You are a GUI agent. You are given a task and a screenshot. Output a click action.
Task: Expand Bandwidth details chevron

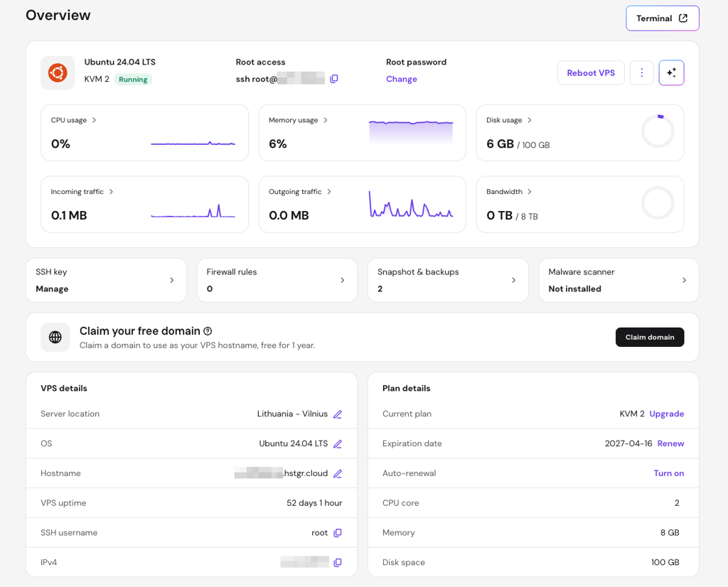[529, 192]
